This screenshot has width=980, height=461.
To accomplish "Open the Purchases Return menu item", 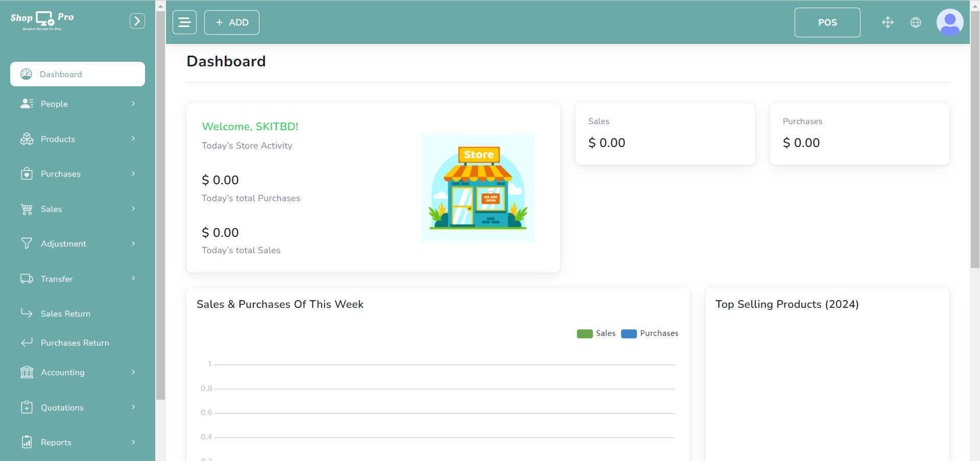I will coord(75,343).
